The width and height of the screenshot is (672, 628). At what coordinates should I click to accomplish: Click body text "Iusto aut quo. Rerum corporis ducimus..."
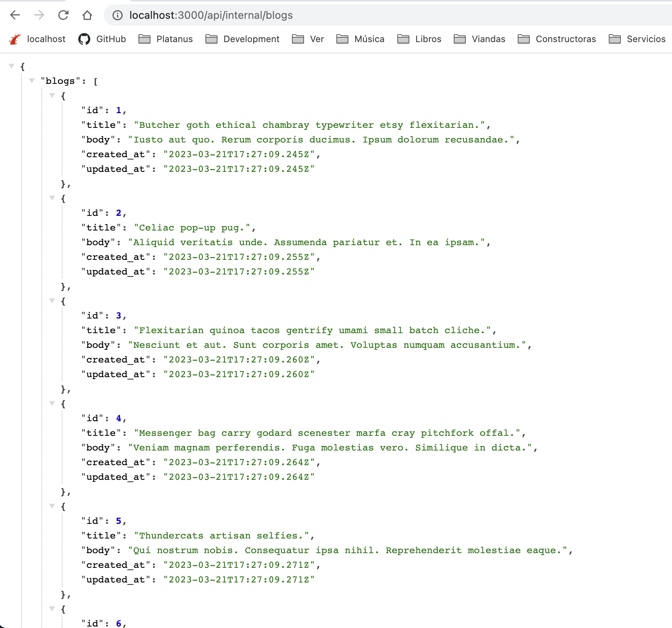tap(321, 140)
